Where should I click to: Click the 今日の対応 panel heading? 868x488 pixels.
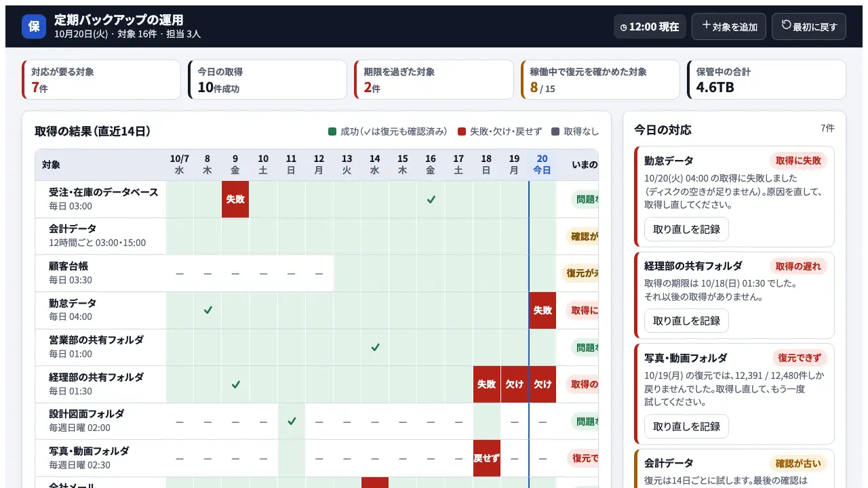click(663, 129)
